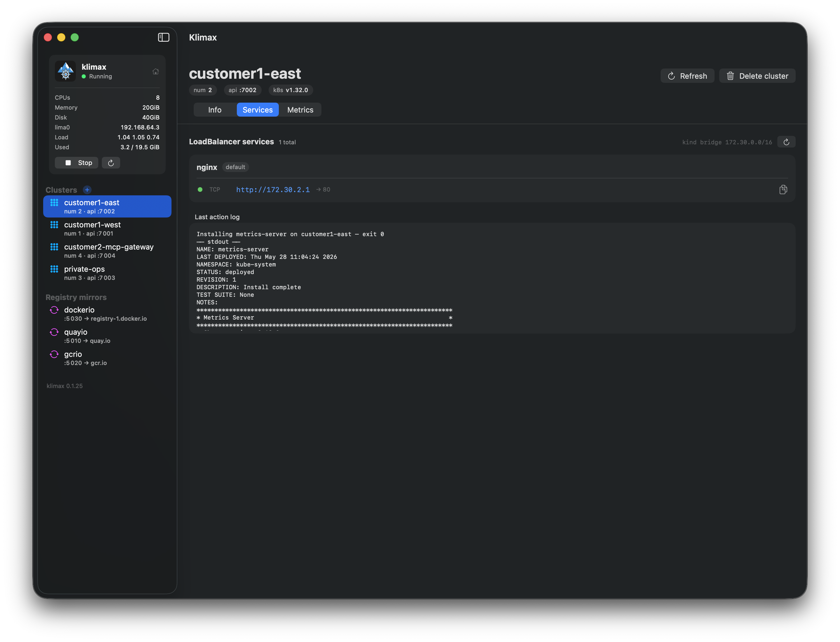The width and height of the screenshot is (840, 642).
Task: Click Delete cluster button
Action: [x=757, y=76]
